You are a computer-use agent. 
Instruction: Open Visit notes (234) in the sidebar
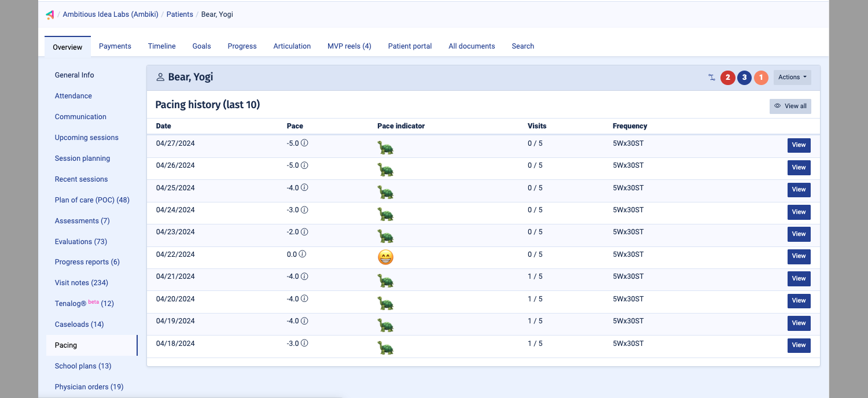pyautogui.click(x=81, y=282)
